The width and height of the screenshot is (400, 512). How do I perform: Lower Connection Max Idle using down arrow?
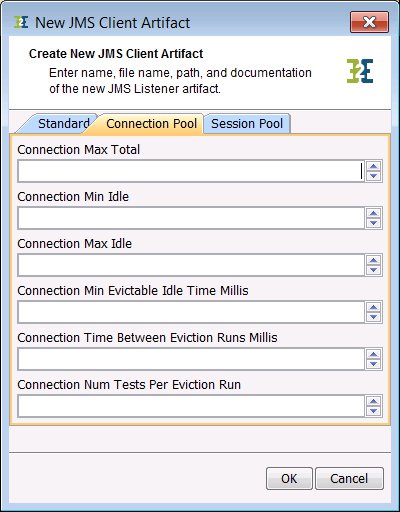click(x=374, y=270)
